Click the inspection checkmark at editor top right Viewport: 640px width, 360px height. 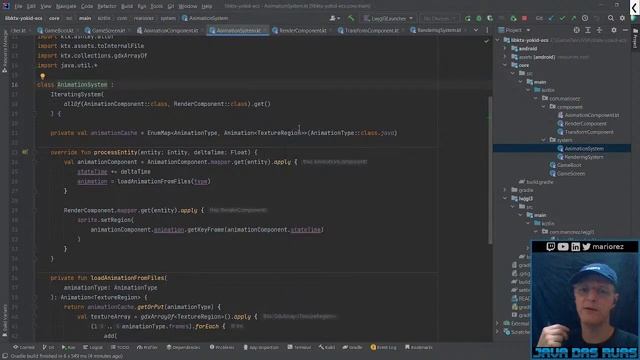[486, 41]
